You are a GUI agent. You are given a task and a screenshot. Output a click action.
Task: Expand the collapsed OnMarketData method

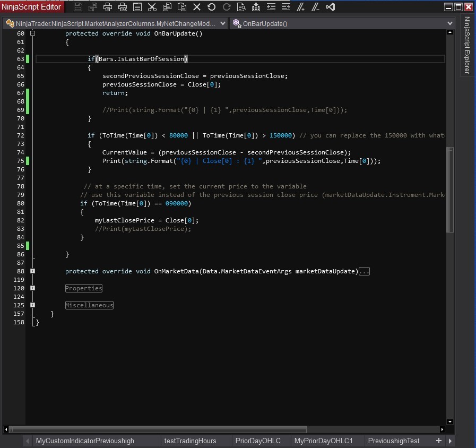(x=32, y=271)
